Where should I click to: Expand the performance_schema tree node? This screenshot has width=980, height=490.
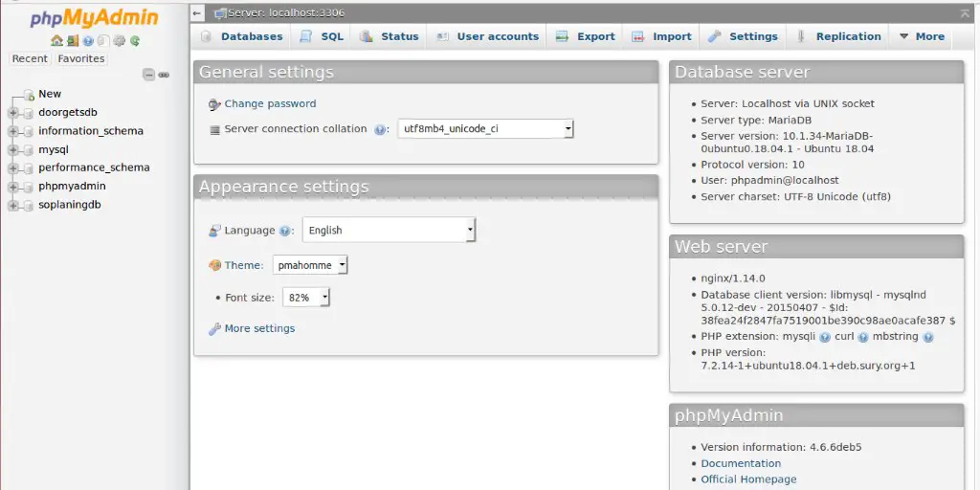click(13, 168)
